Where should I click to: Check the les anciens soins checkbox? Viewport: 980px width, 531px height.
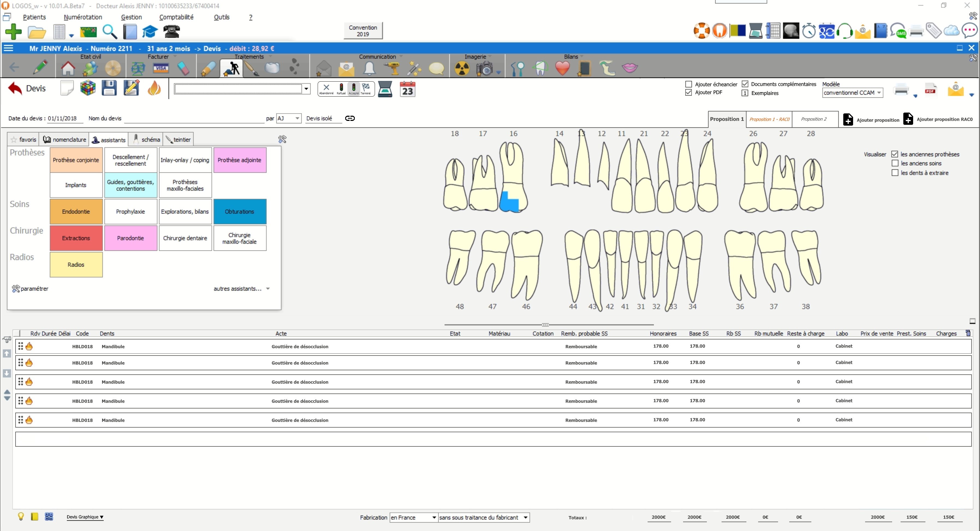point(895,163)
